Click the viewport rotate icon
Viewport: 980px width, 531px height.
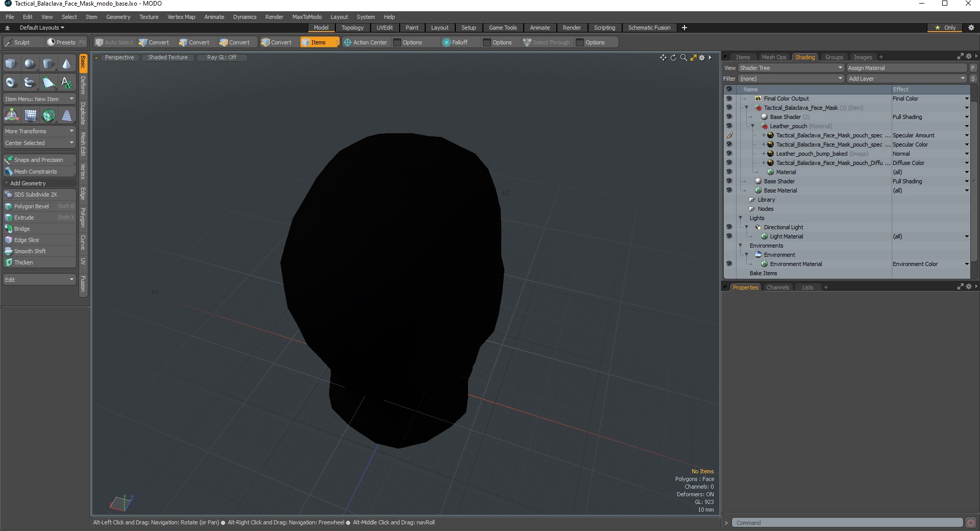point(673,58)
